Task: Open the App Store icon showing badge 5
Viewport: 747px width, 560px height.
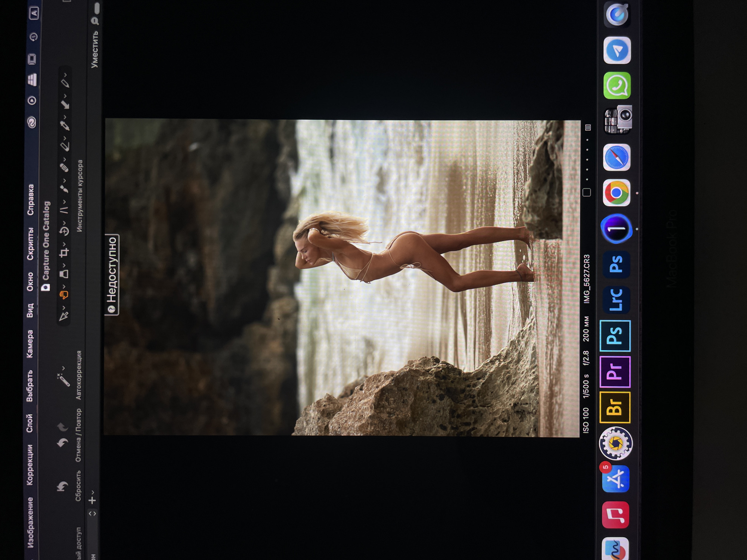Action: (616, 479)
